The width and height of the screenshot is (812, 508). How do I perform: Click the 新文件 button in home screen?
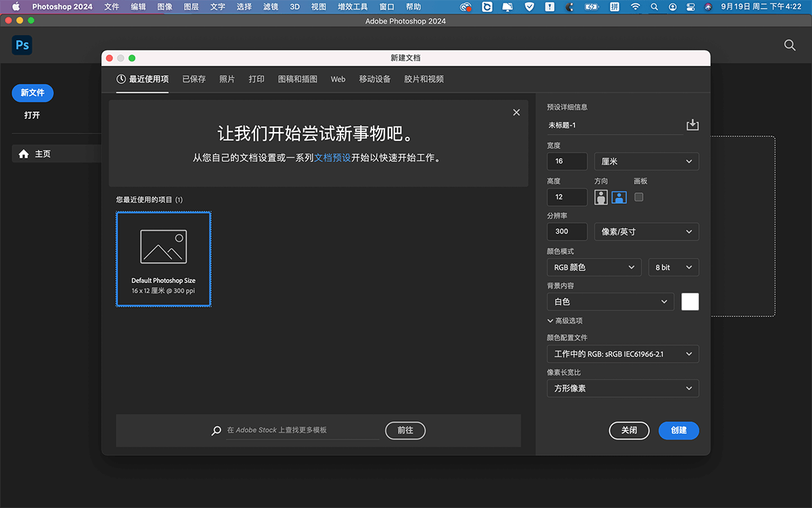coord(32,93)
